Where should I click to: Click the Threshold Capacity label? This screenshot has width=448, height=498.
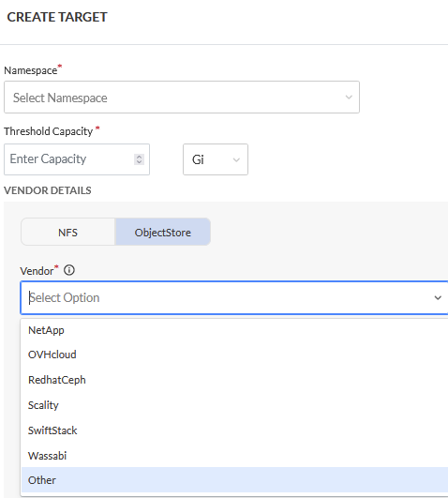click(48, 131)
